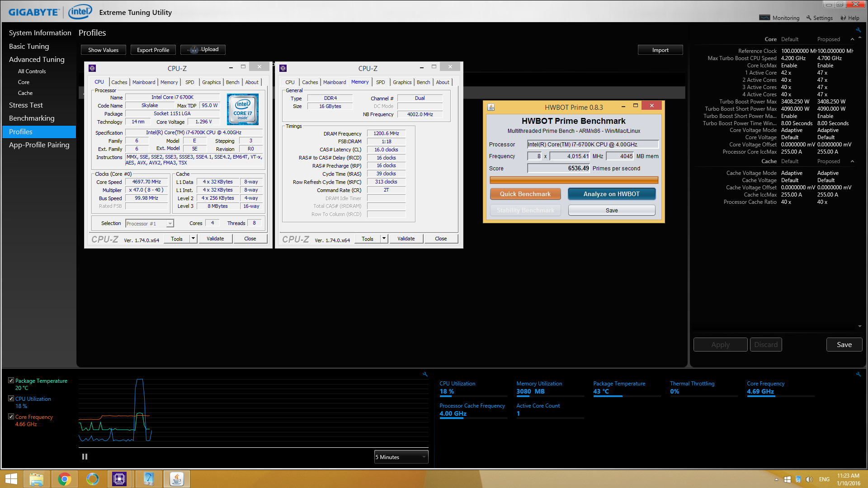
Task: Click the Score field showing 6536.49
Action: coord(559,168)
